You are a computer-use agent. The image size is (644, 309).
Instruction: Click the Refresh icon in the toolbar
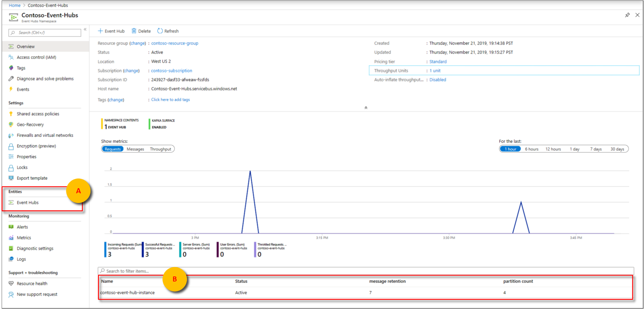click(160, 31)
